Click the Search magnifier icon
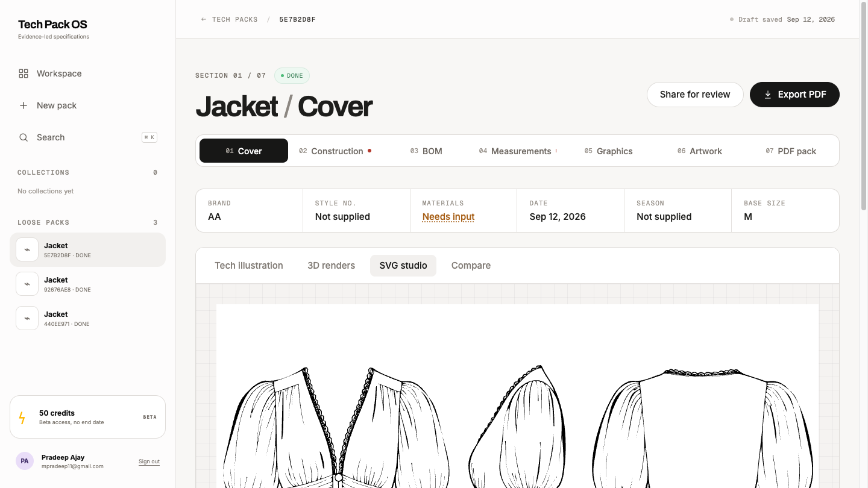 coord(24,137)
